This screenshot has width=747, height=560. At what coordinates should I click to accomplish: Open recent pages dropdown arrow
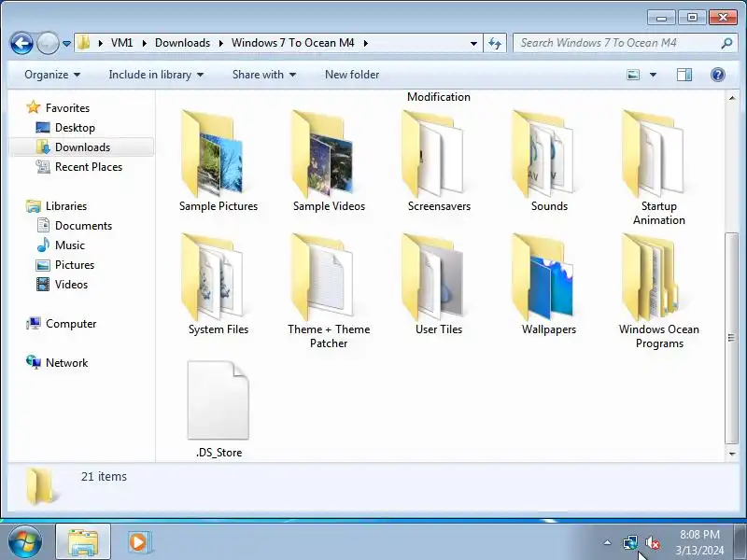[x=66, y=43]
